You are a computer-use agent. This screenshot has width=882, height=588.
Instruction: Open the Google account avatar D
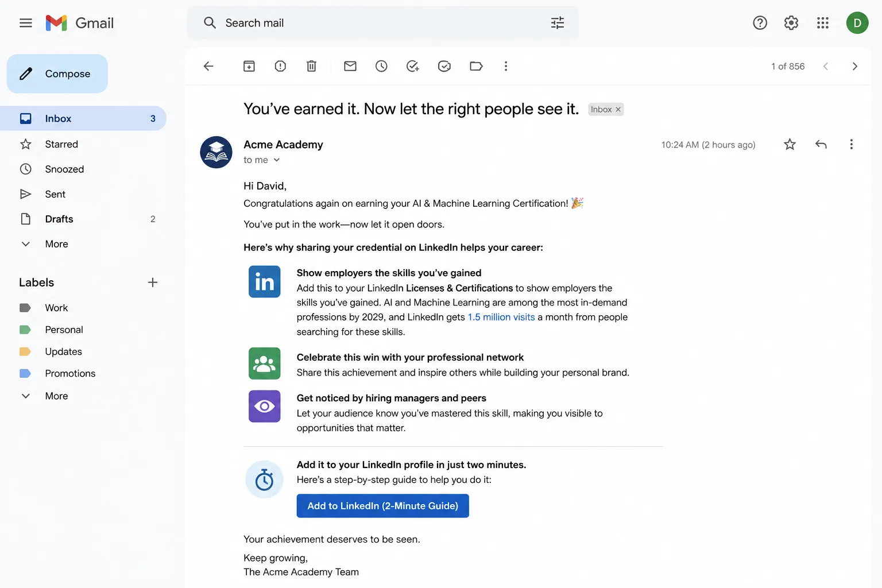tap(857, 23)
